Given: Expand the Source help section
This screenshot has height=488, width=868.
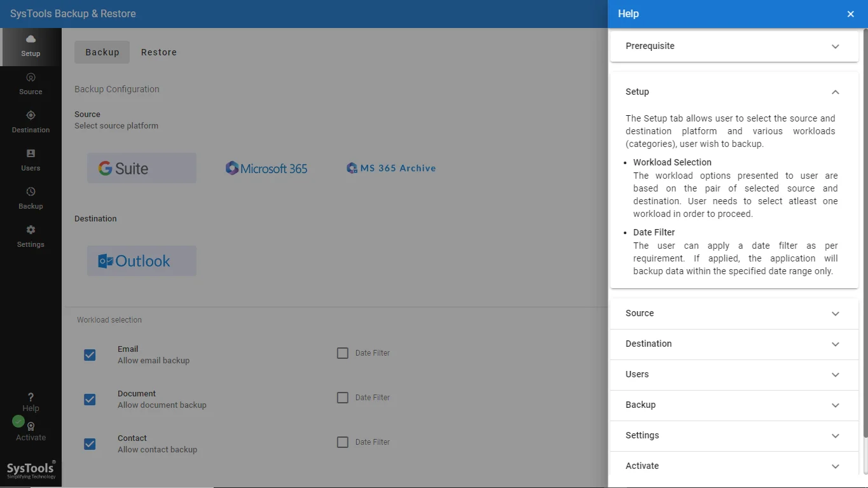Looking at the screenshot, I should [734, 313].
